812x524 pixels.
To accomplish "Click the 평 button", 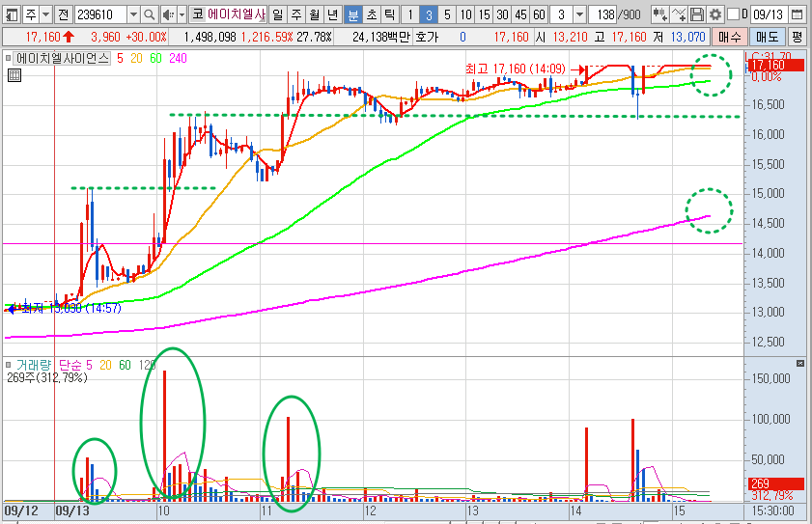I will tap(797, 38).
